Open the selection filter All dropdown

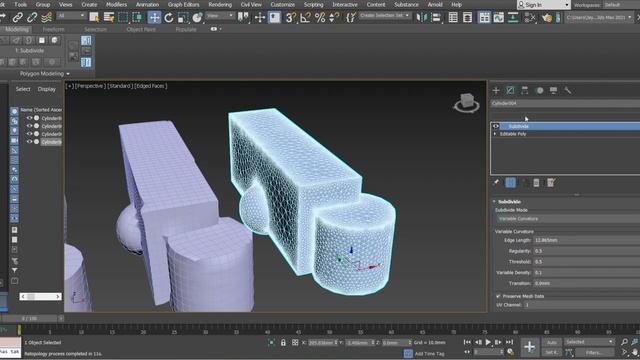(x=71, y=16)
